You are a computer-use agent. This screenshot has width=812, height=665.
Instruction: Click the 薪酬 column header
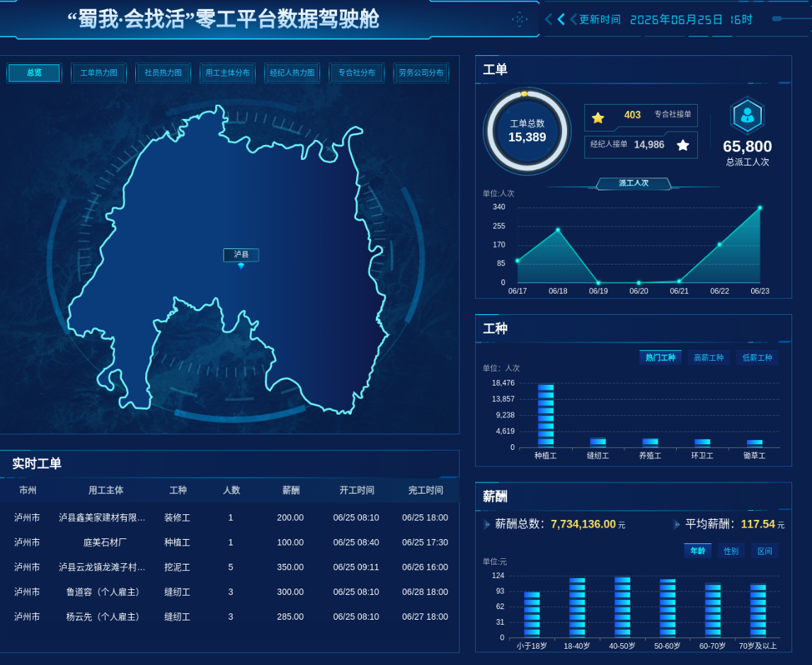291,490
